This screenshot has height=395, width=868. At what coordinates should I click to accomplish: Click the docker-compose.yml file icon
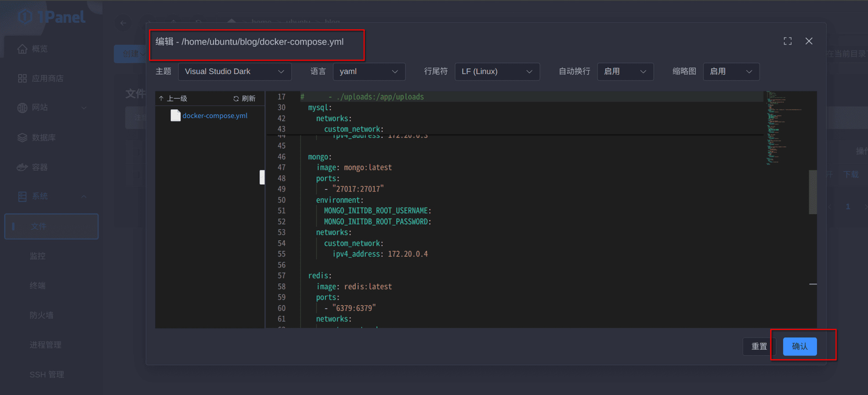(x=175, y=116)
